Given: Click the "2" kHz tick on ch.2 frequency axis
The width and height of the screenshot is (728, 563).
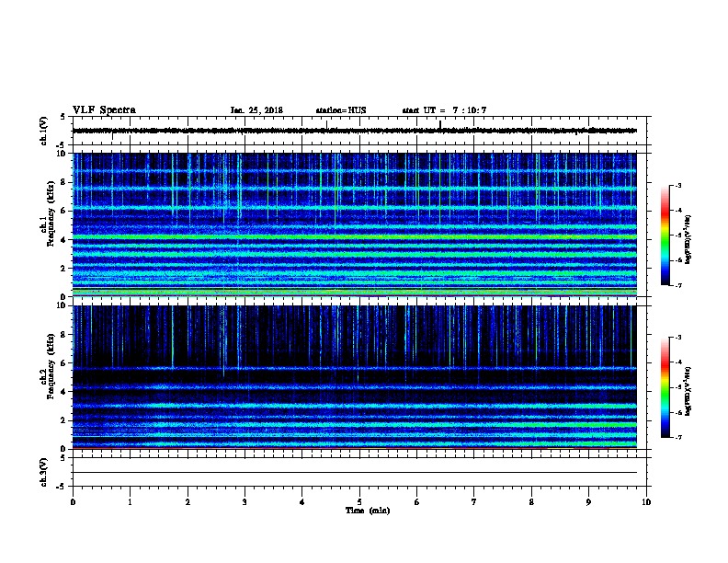Looking at the screenshot, I should 63,420.
